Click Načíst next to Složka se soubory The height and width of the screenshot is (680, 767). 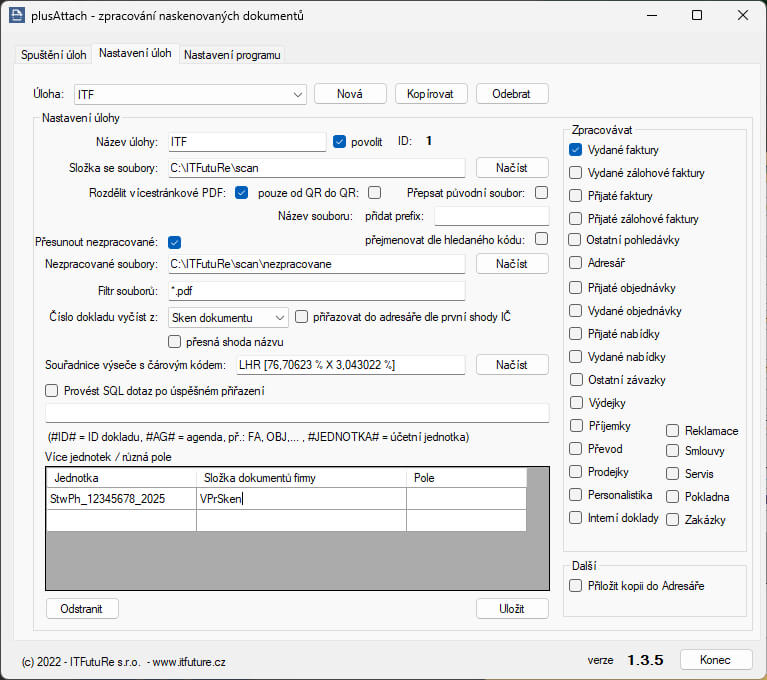[512, 168]
